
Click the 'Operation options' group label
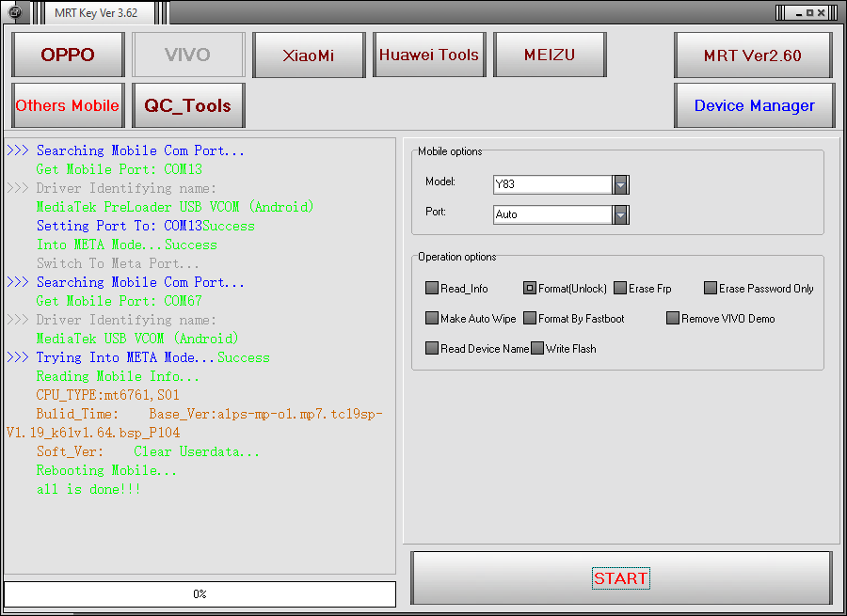457,257
